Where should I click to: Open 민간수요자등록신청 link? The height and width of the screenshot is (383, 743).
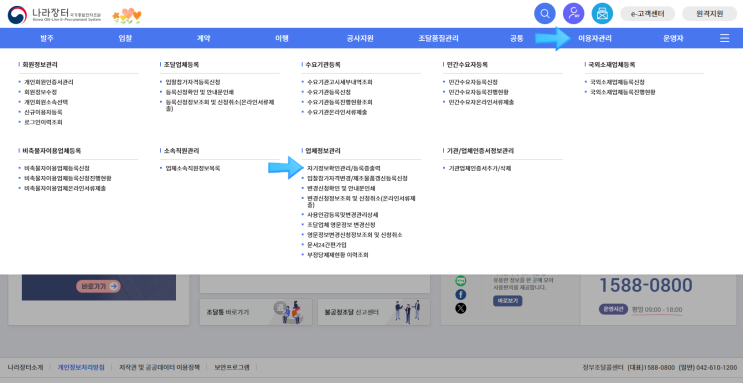click(x=473, y=82)
